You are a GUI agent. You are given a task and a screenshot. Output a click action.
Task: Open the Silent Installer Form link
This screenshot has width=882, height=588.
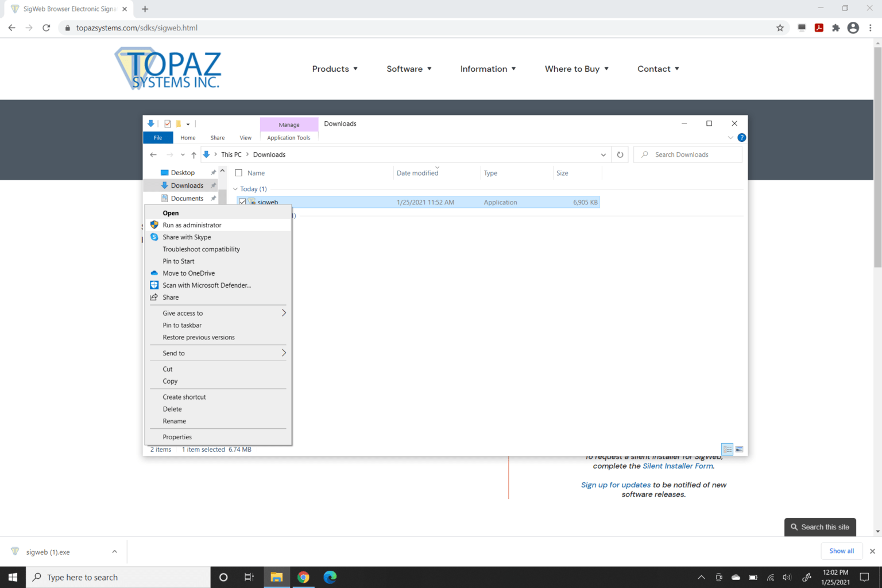678,466
